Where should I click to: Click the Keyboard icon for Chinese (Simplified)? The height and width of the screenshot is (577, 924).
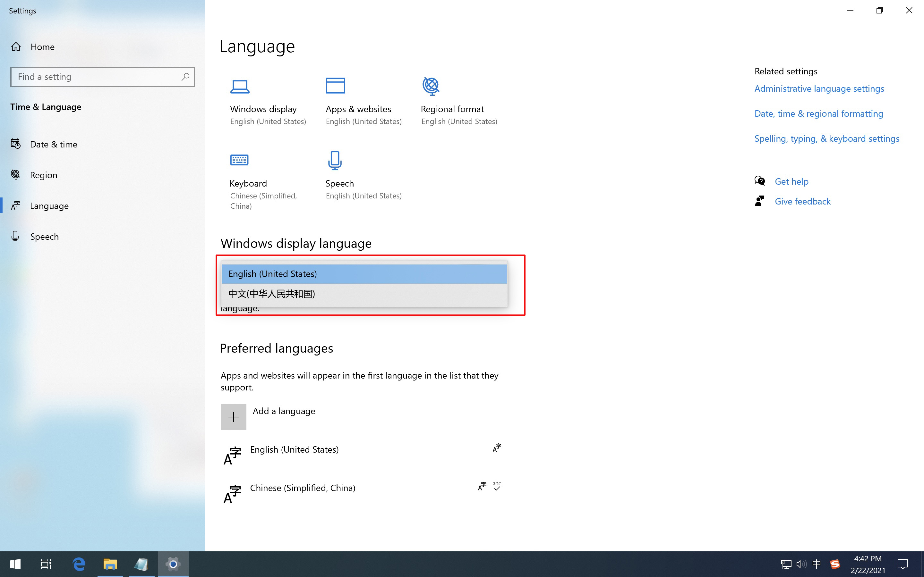[x=240, y=160]
